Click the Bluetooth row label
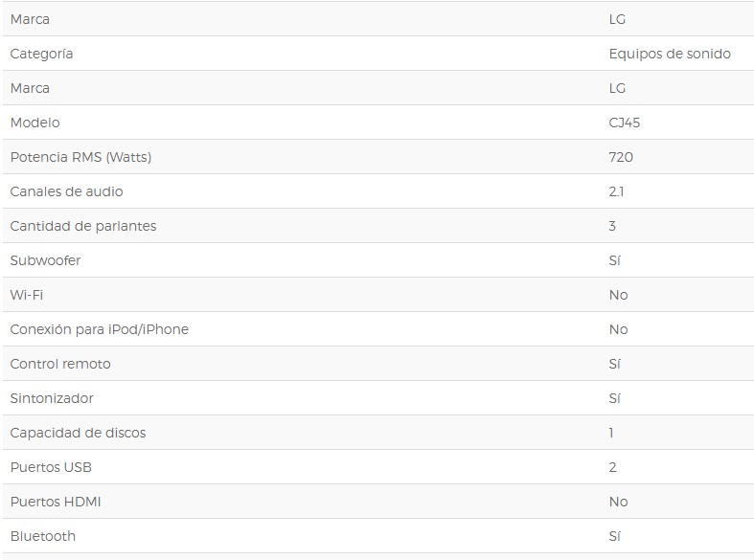The height and width of the screenshot is (560, 754). pyautogui.click(x=42, y=536)
